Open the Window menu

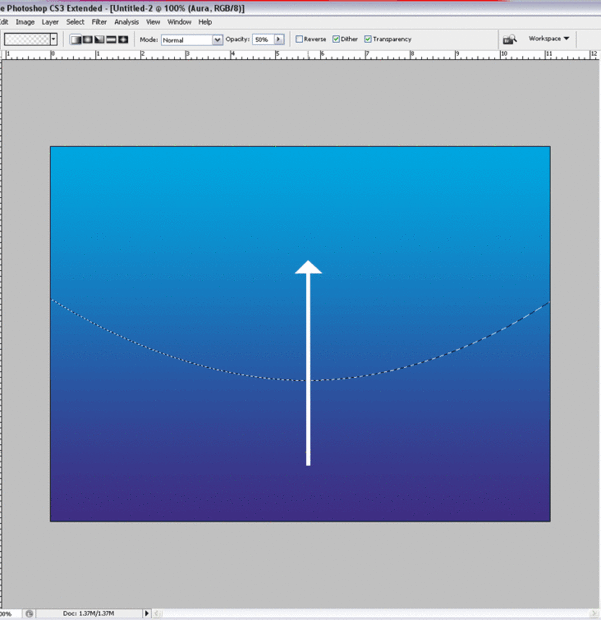179,22
